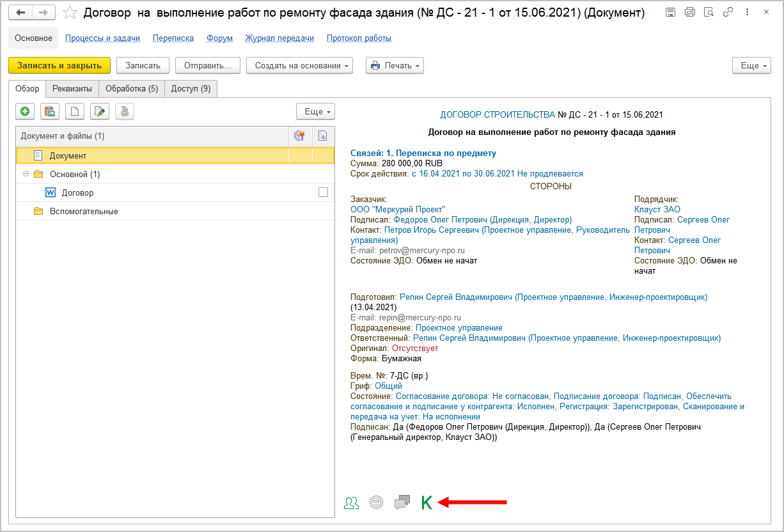Open the Печать dropdown
Image resolution: width=784 pixels, height=532 pixels.
pos(395,66)
